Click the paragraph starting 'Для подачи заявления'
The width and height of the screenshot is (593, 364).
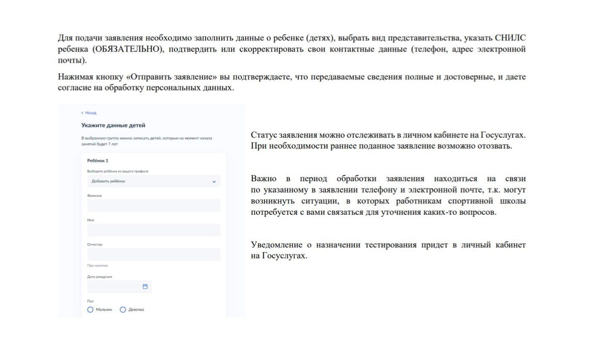[291, 49]
